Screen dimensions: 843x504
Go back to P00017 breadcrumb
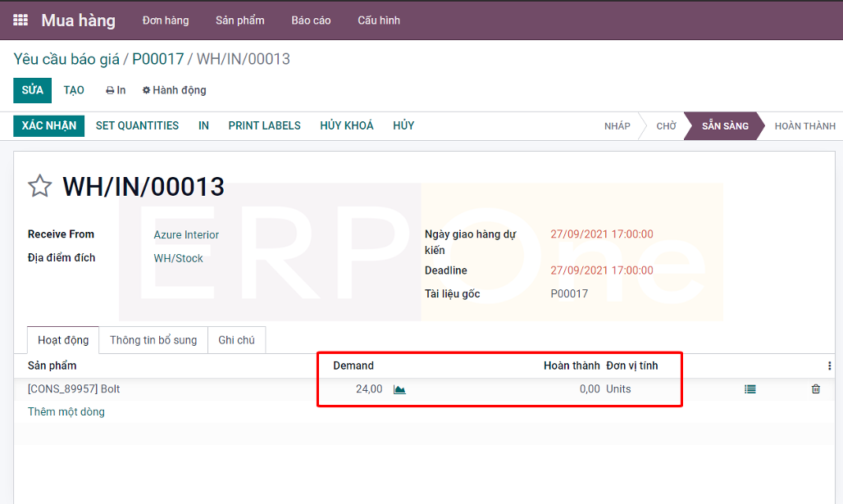pyautogui.click(x=158, y=59)
